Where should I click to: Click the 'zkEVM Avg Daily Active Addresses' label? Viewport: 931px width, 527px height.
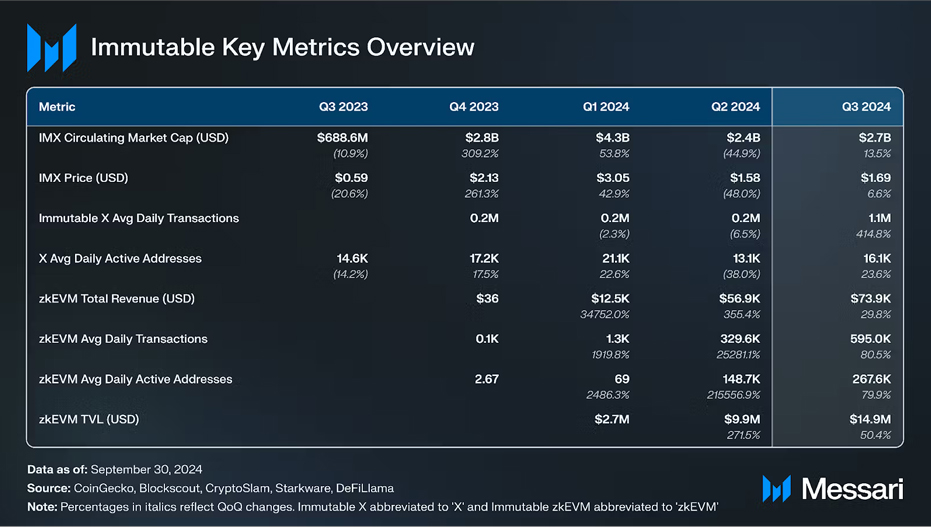pyautogui.click(x=135, y=379)
